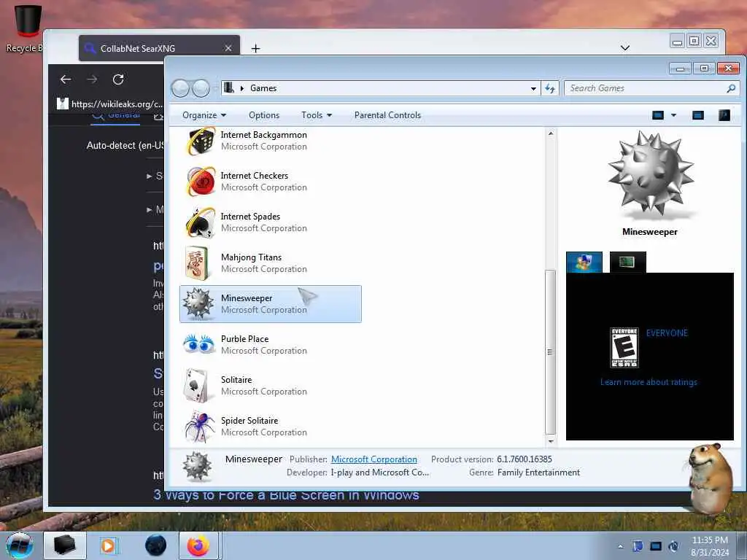Screen dimensions: 747x560
Task: Toggle the preview pane icon
Action: [x=698, y=115]
